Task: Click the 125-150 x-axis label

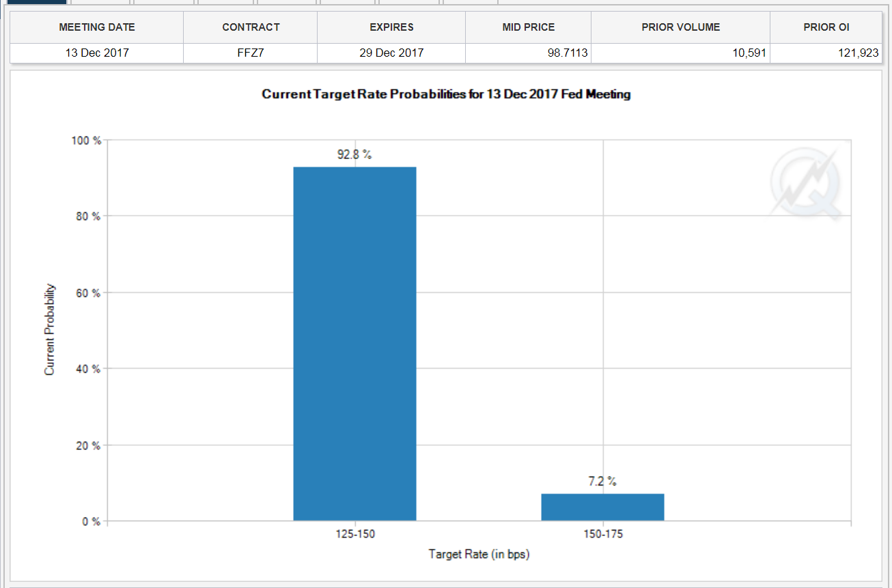Action: [354, 535]
